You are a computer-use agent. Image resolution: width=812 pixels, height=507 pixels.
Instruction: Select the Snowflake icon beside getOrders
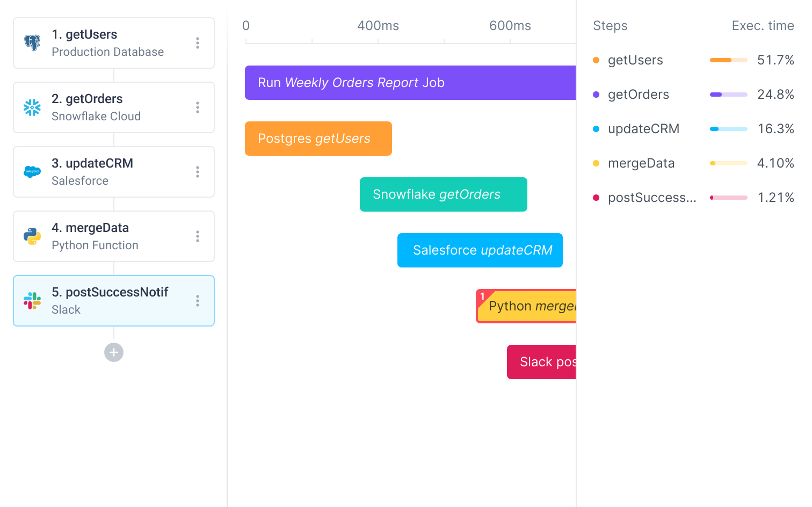32,107
